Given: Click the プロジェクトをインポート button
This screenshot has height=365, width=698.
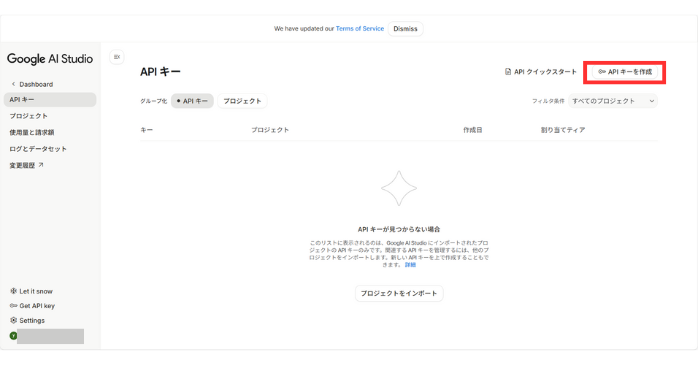Looking at the screenshot, I should 399,293.
